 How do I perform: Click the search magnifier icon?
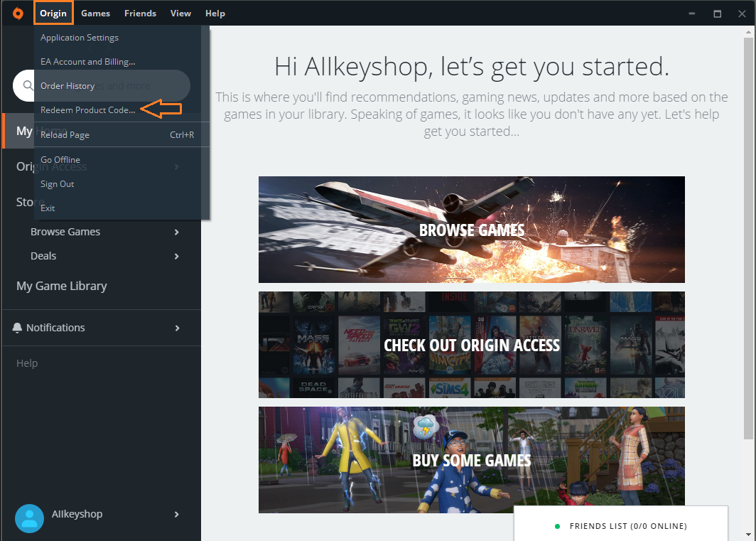pos(28,85)
